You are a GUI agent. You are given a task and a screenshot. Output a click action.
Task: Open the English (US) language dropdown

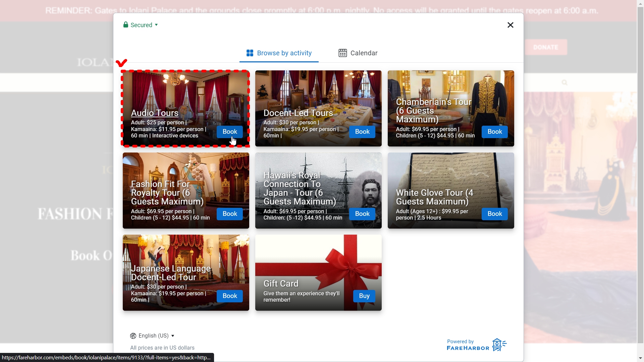tap(153, 336)
